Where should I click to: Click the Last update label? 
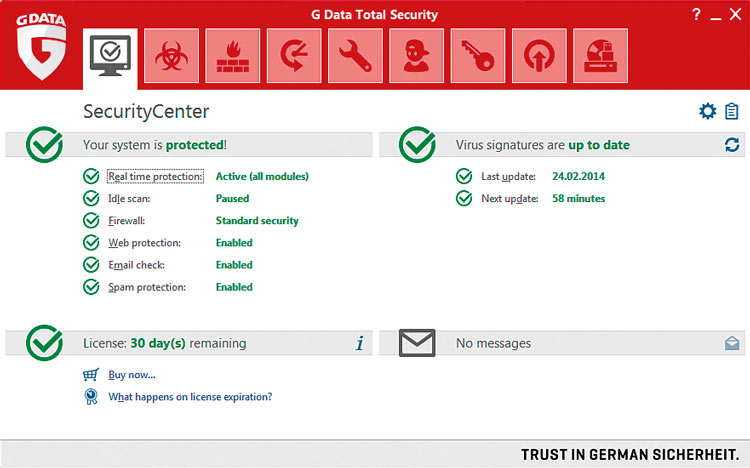508,177
